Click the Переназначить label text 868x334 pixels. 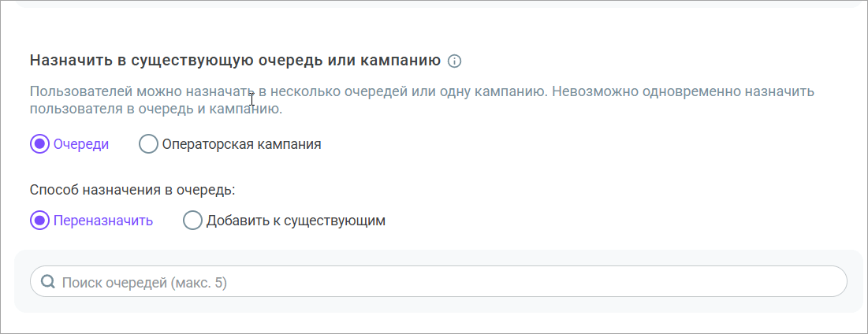click(x=103, y=221)
